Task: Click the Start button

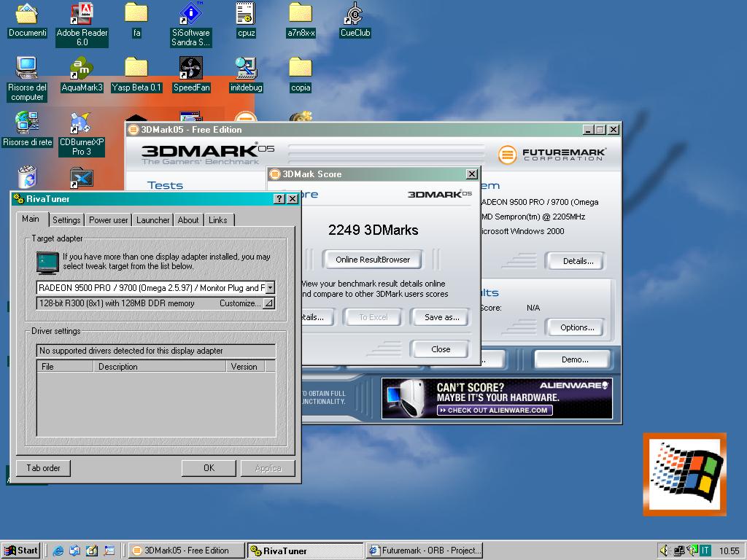Action: pos(21,551)
